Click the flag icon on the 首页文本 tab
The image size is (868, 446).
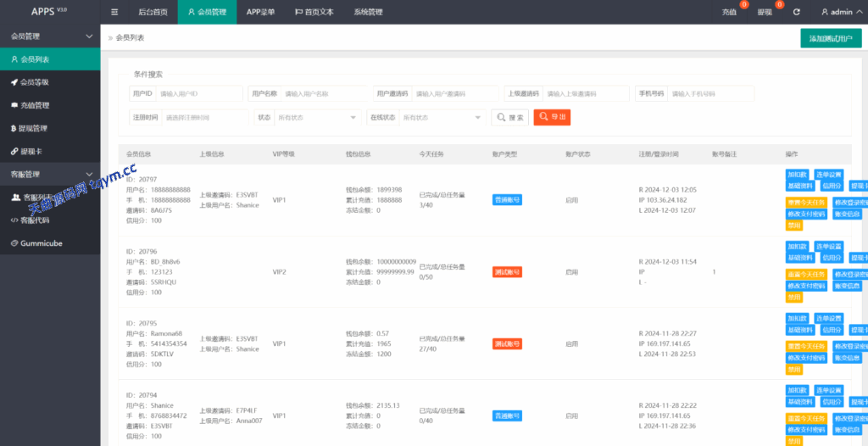[298, 12]
